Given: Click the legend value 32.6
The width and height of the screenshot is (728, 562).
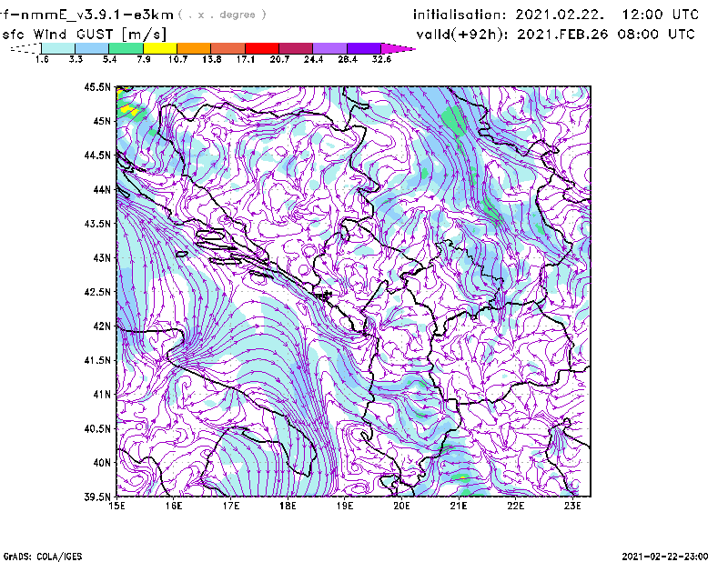Looking at the screenshot, I should point(381,59).
